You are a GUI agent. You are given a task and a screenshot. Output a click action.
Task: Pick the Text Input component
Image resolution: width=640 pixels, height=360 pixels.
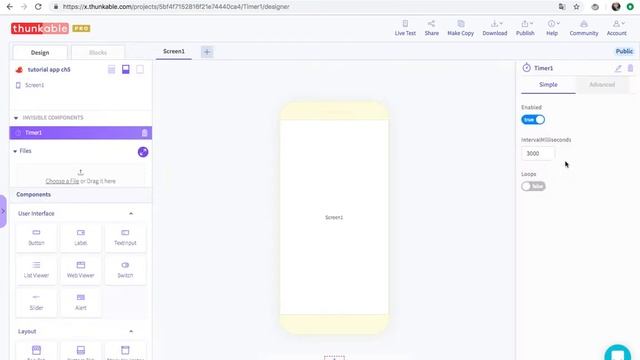coord(125,237)
